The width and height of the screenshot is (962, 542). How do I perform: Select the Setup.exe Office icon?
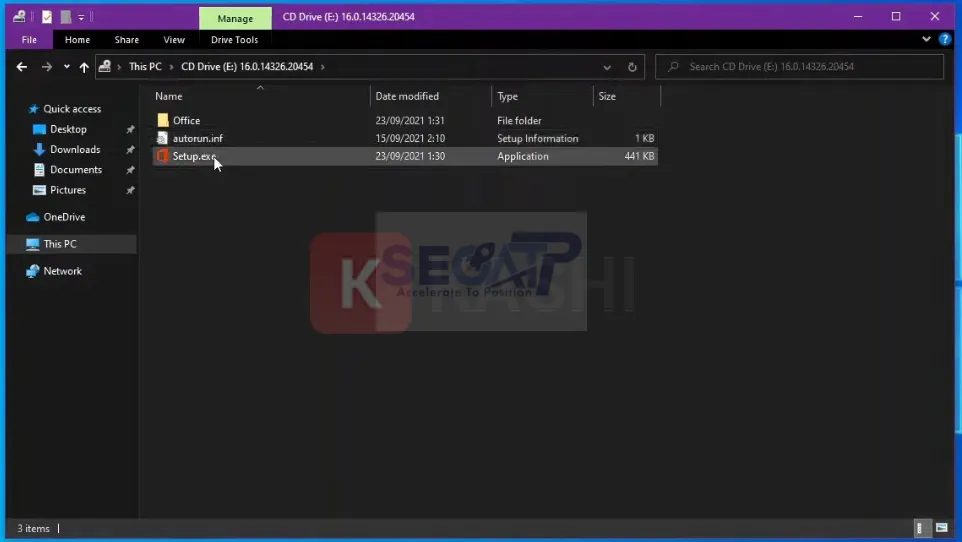pos(162,156)
